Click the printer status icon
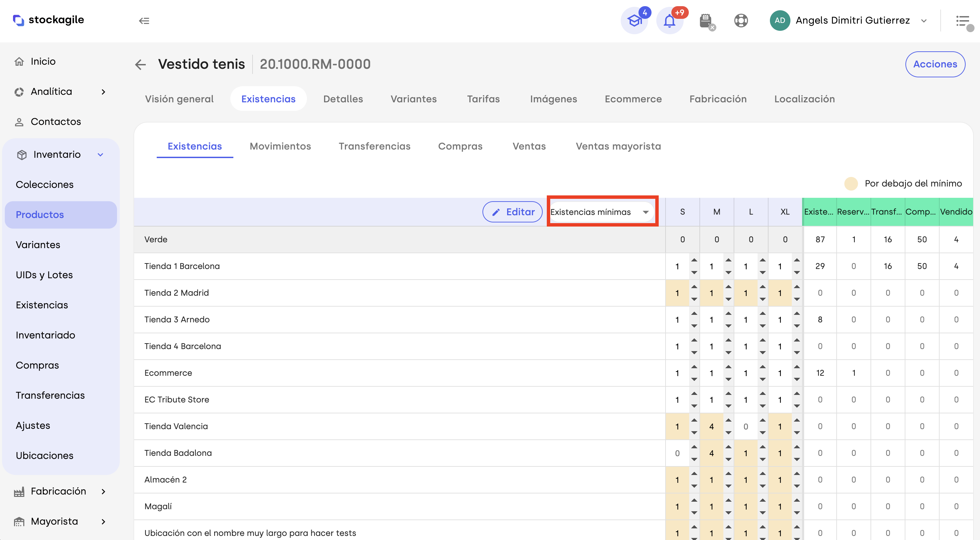 click(x=706, y=21)
